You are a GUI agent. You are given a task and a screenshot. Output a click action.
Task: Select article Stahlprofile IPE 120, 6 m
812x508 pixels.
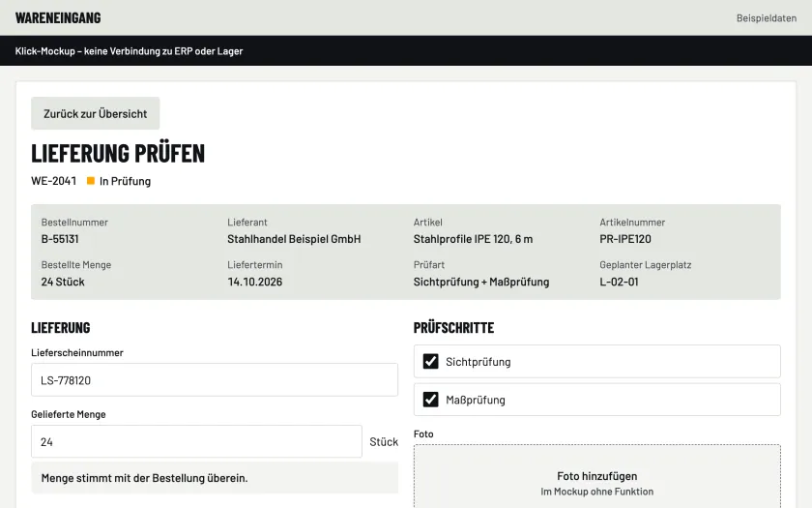click(x=473, y=239)
